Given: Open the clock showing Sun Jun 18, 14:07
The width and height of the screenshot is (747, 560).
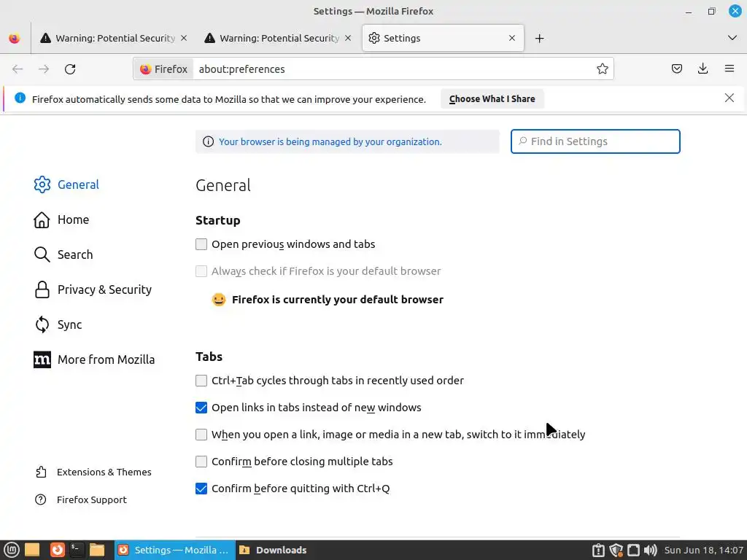Looking at the screenshot, I should click(703, 551).
